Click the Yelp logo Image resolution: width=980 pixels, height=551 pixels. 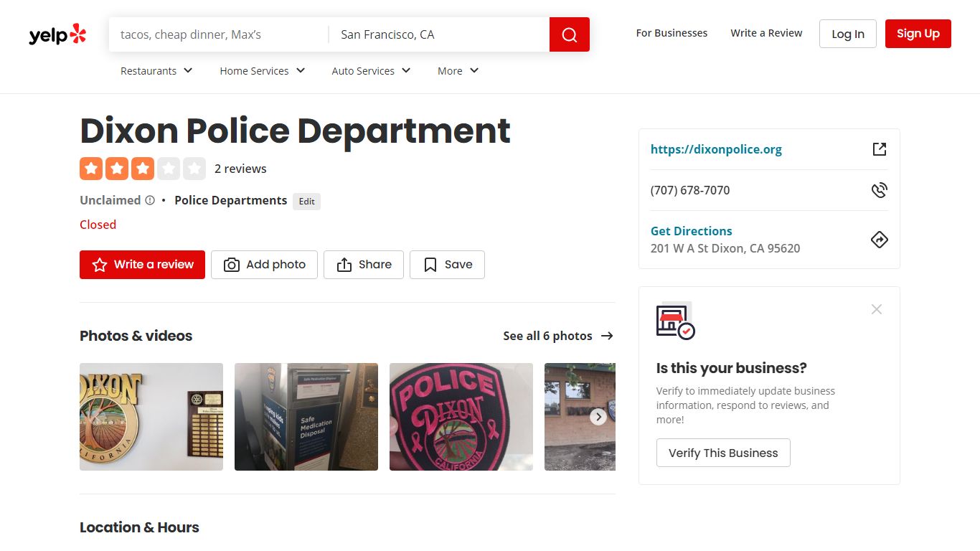coord(57,34)
